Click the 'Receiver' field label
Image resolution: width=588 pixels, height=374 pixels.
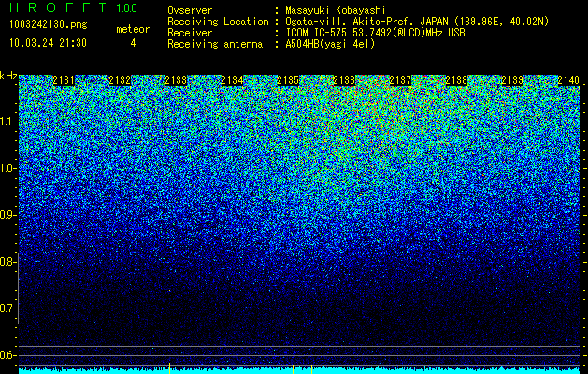click(x=190, y=33)
